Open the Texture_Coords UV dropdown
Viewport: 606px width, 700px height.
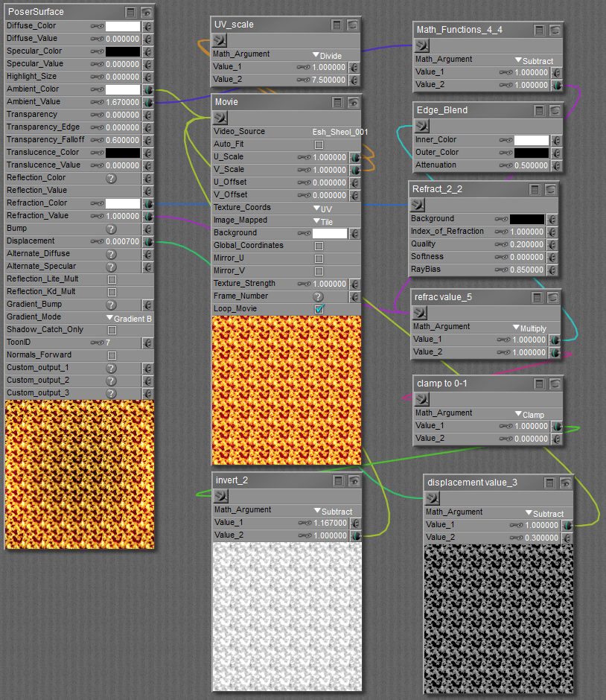pos(322,209)
